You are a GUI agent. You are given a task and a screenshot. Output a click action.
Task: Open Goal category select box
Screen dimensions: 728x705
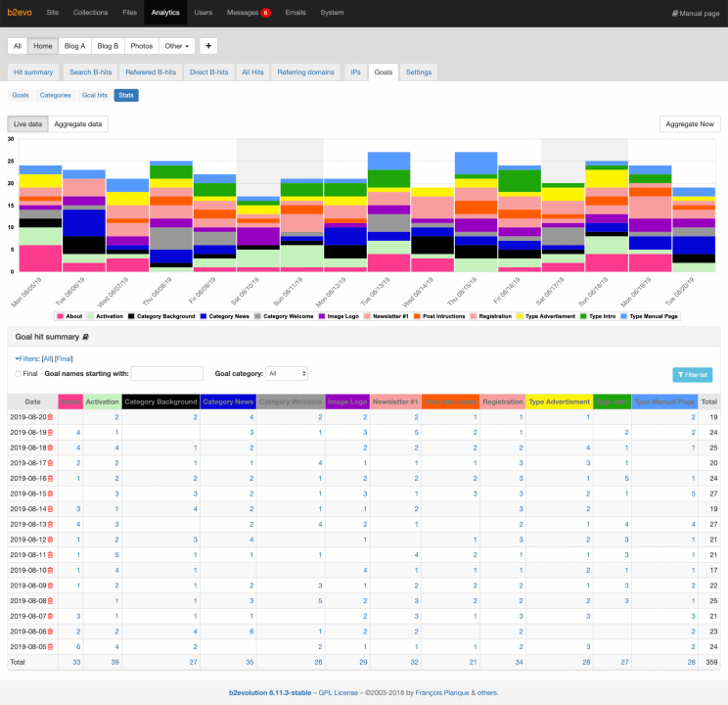(287, 374)
